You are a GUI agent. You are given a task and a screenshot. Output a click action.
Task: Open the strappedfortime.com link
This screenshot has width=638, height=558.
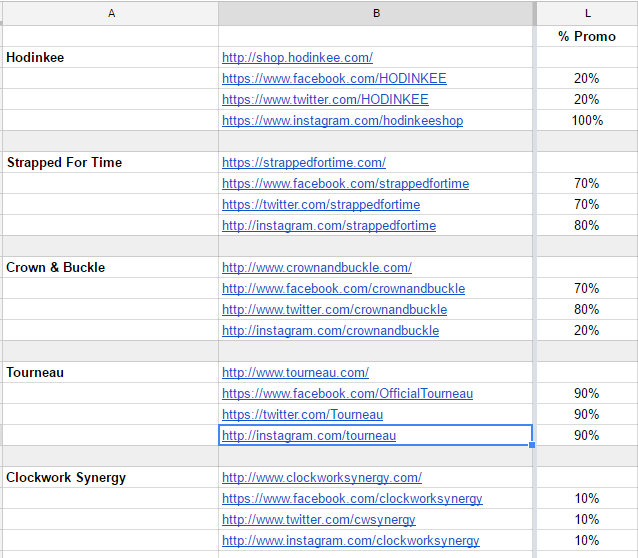pos(304,162)
